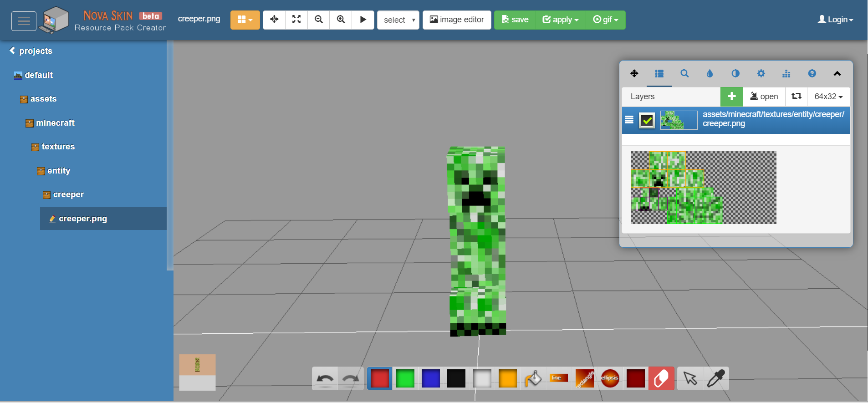The height and width of the screenshot is (403, 868).
Task: Pick the orange color swatch
Action: click(507, 378)
